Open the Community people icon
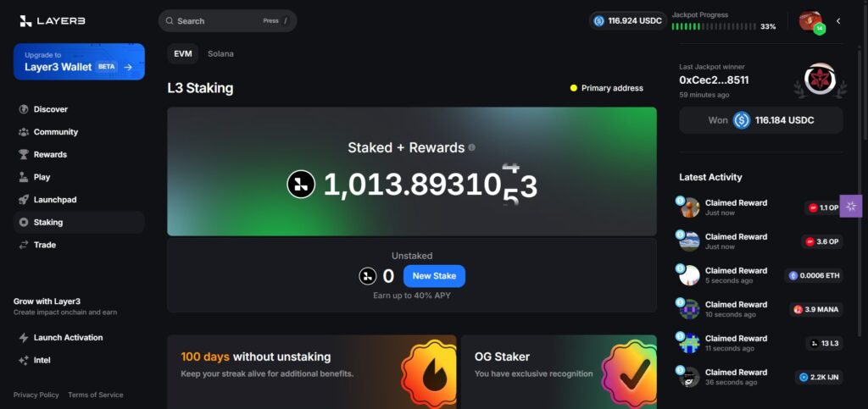Viewport: 868px width, 409px height. coord(23,132)
